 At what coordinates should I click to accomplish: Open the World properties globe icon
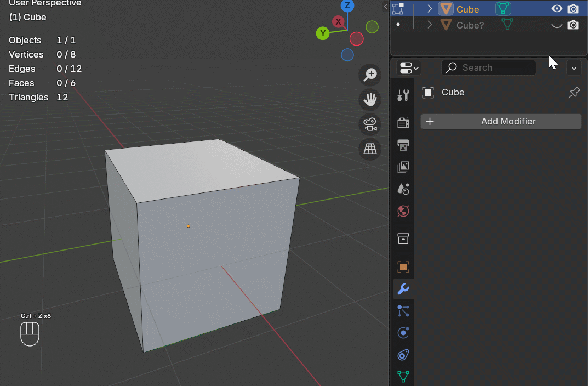pyautogui.click(x=403, y=211)
